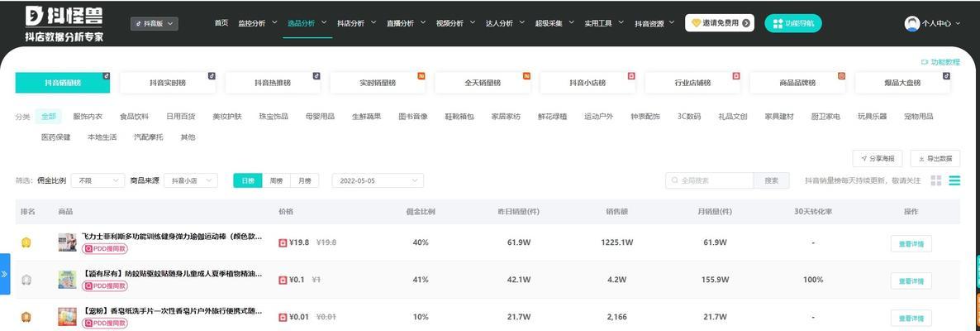This screenshot has height=331, width=980.
Task: Click the search magnifier icon in 全局搜索
Action: 674,180
